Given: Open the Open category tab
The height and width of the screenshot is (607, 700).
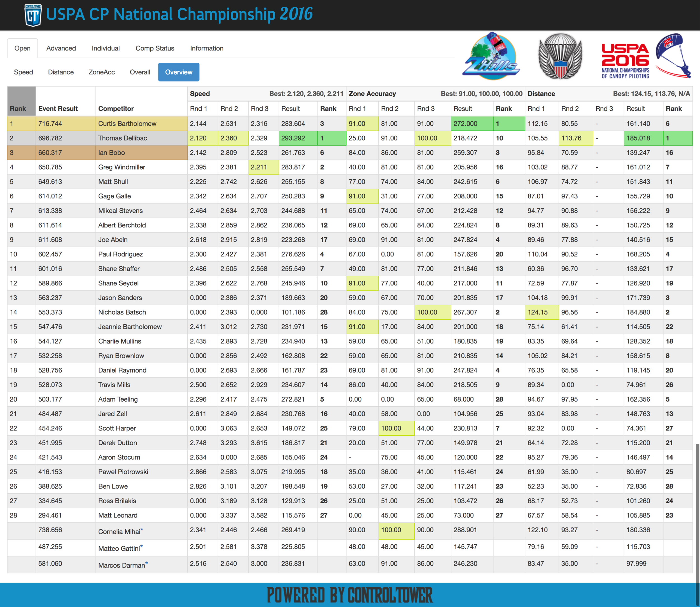Looking at the screenshot, I should coord(23,48).
